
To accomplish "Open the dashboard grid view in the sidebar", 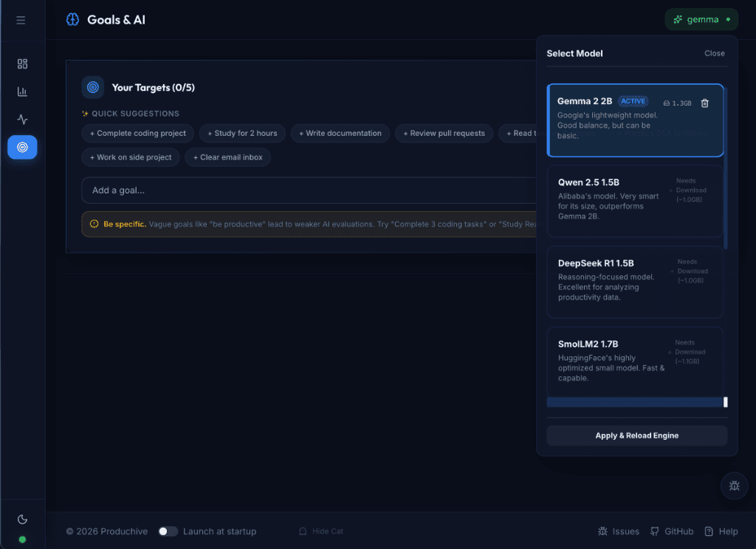I will click(22, 63).
